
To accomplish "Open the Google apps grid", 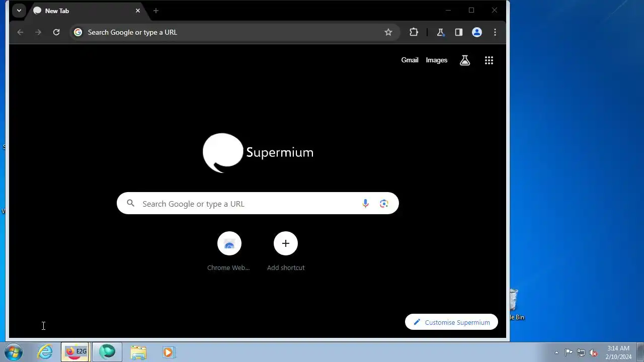I will tap(489, 60).
